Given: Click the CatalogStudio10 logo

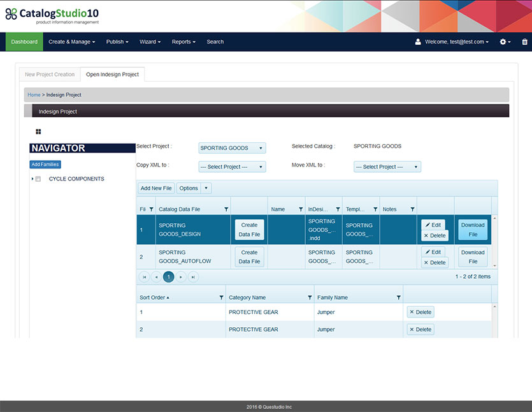Looking at the screenshot, I should [x=52, y=15].
